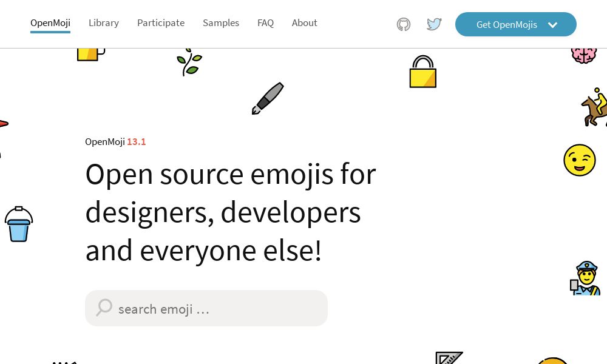Click the magnifier icon in search box

[x=104, y=308]
